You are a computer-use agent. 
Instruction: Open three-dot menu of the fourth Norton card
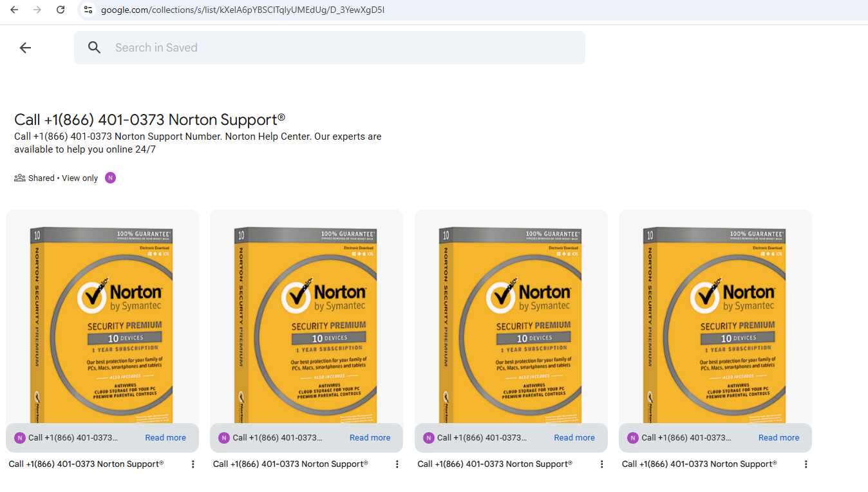tap(806, 464)
